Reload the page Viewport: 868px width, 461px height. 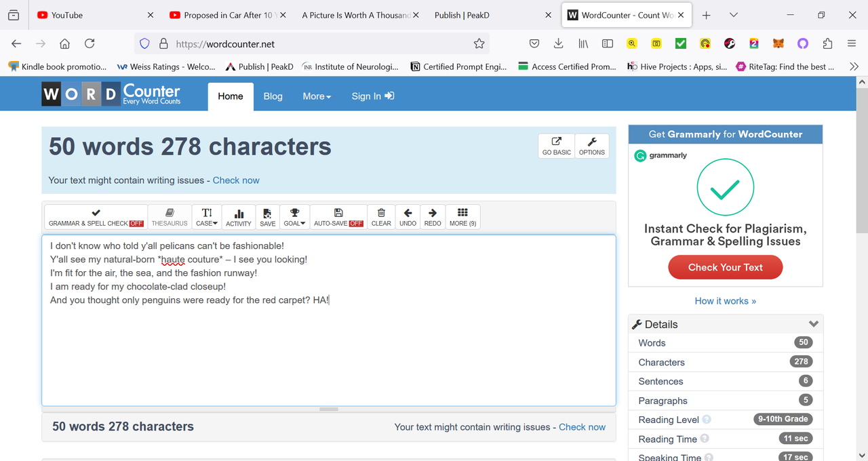coord(90,43)
